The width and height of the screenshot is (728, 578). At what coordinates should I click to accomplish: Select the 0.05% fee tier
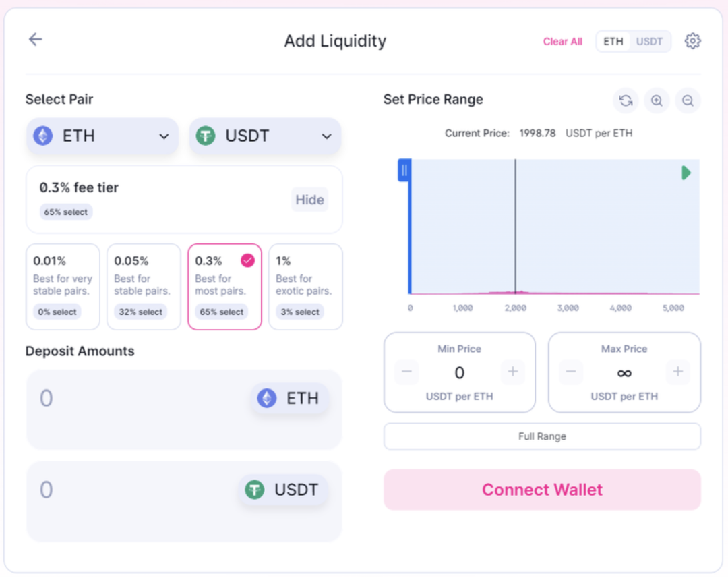(144, 286)
